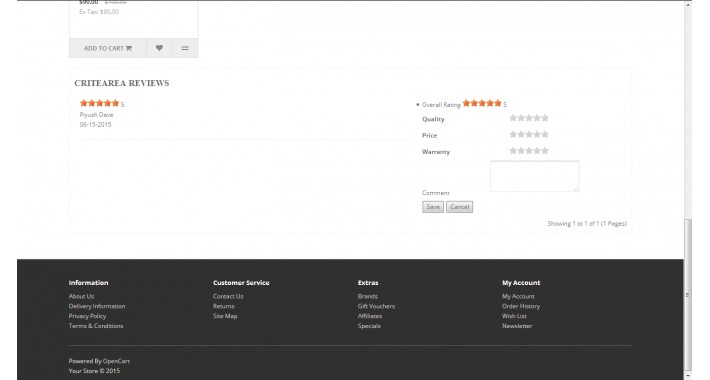The image size is (710, 380).
Task: Click reviewer name Piyush Dave
Action: pyautogui.click(x=96, y=115)
